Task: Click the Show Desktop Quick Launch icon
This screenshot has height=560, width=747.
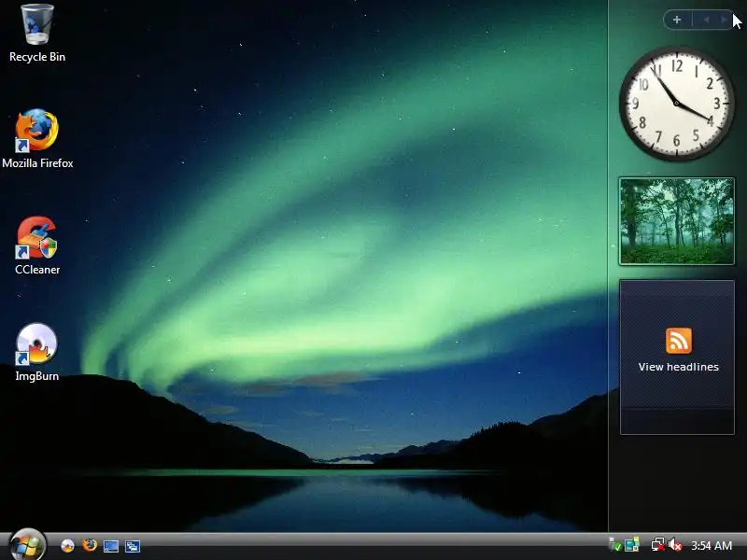Action: pos(110,546)
